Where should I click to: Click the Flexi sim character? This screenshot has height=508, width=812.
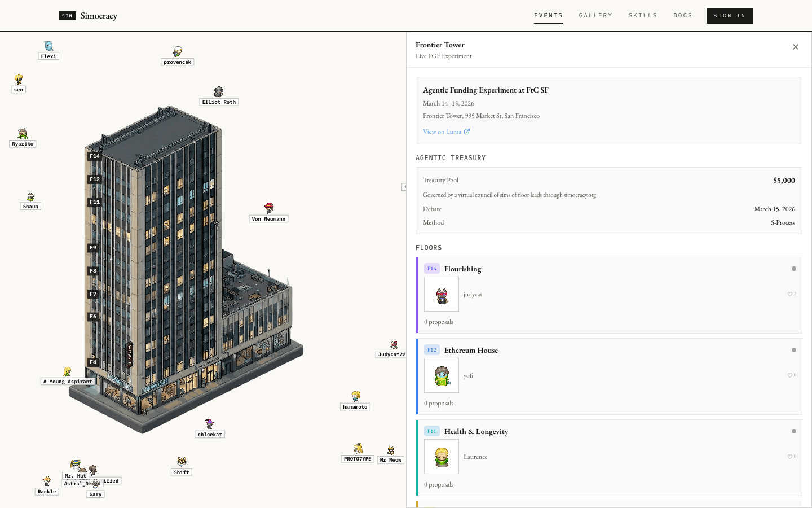click(48, 46)
